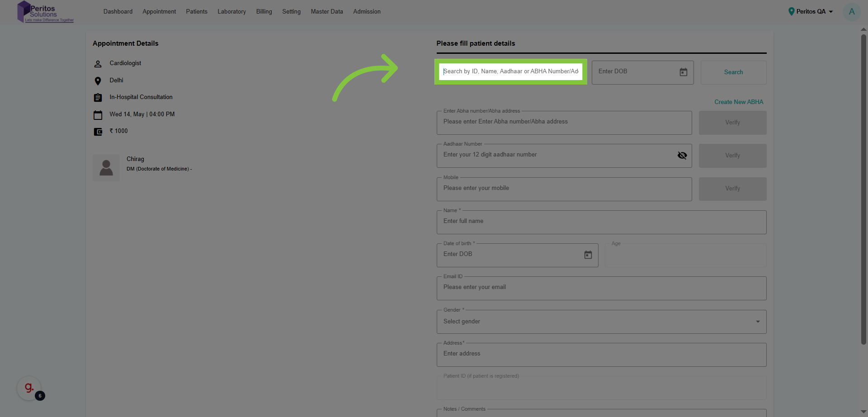
Task: Click the Search by ID, Name, Aadhaar field
Action: tap(510, 71)
